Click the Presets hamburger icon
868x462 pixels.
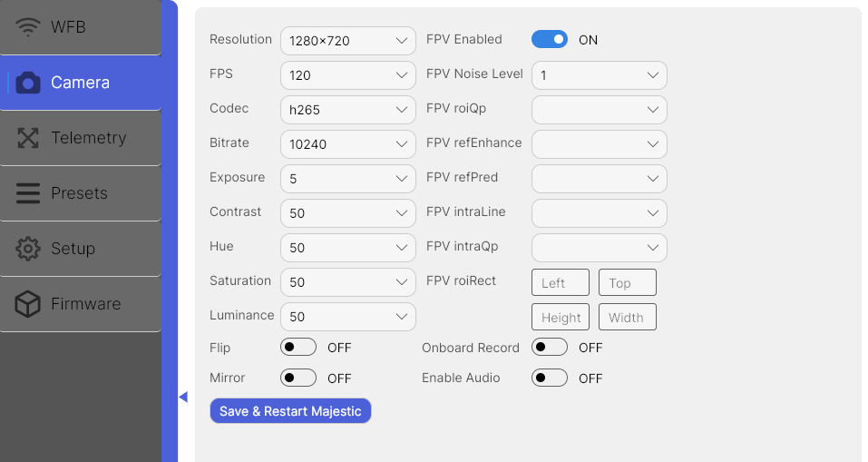28,193
